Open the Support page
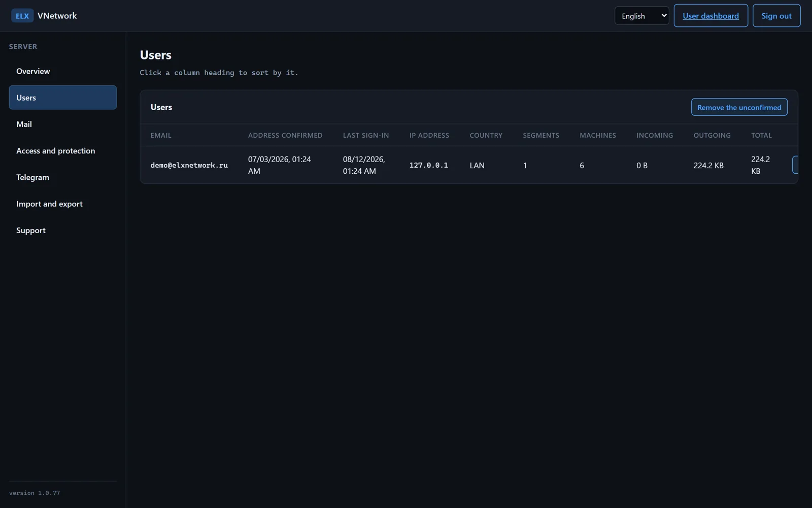 [62, 230]
